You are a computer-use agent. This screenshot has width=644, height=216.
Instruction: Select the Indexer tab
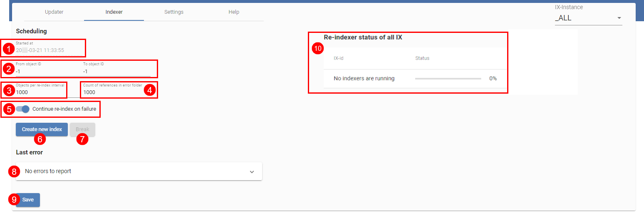[114, 12]
